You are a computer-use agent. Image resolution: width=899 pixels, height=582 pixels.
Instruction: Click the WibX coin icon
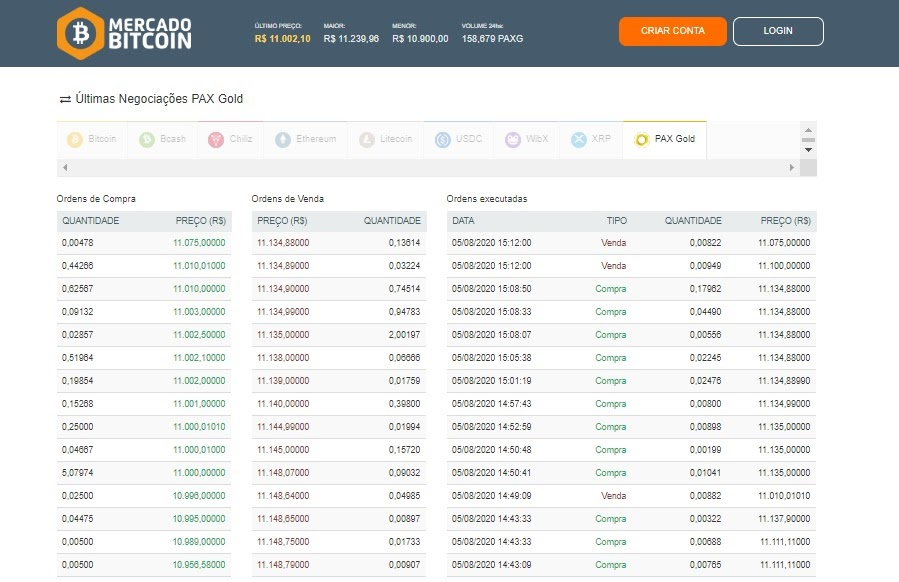tap(513, 139)
